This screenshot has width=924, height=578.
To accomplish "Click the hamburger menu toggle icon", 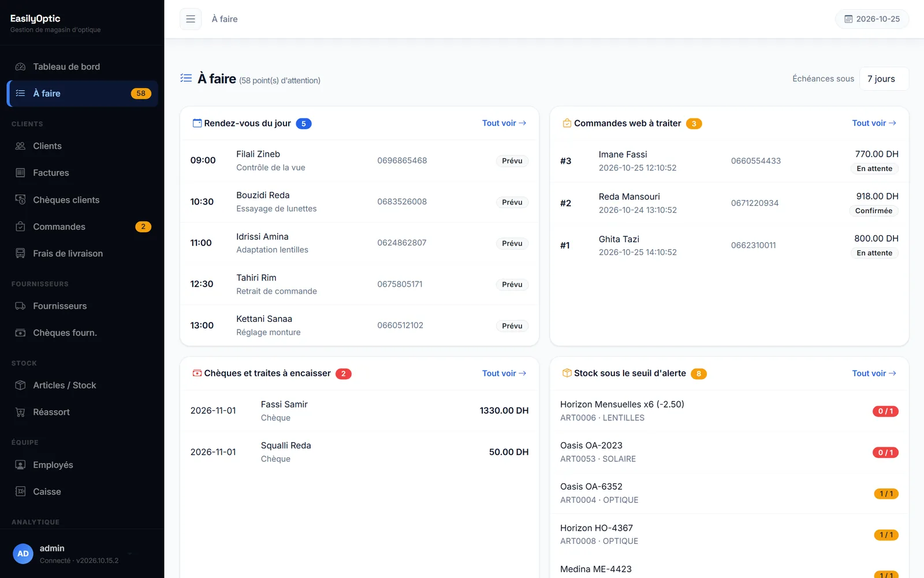I will click(x=191, y=19).
